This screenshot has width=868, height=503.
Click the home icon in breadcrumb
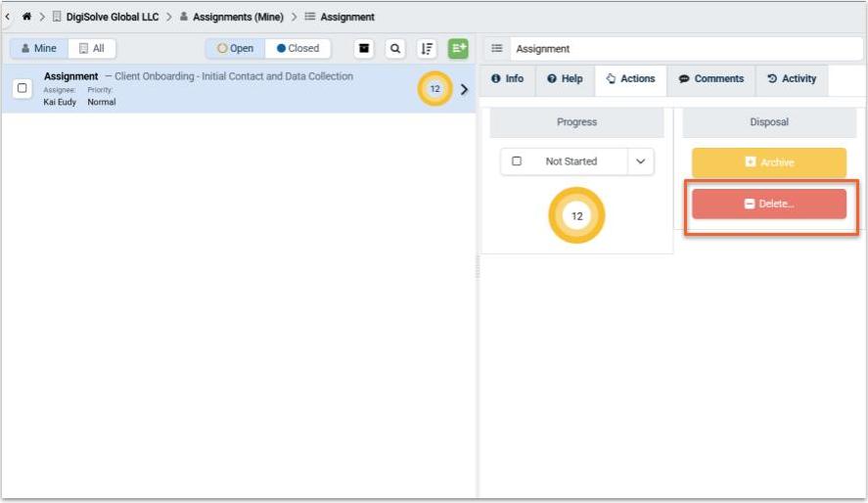click(26, 17)
